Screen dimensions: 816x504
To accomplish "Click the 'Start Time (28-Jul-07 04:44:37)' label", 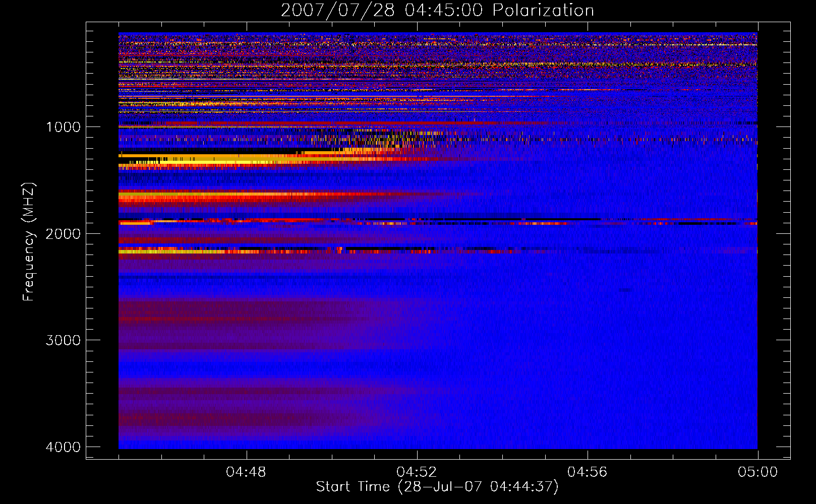I will point(437,487).
